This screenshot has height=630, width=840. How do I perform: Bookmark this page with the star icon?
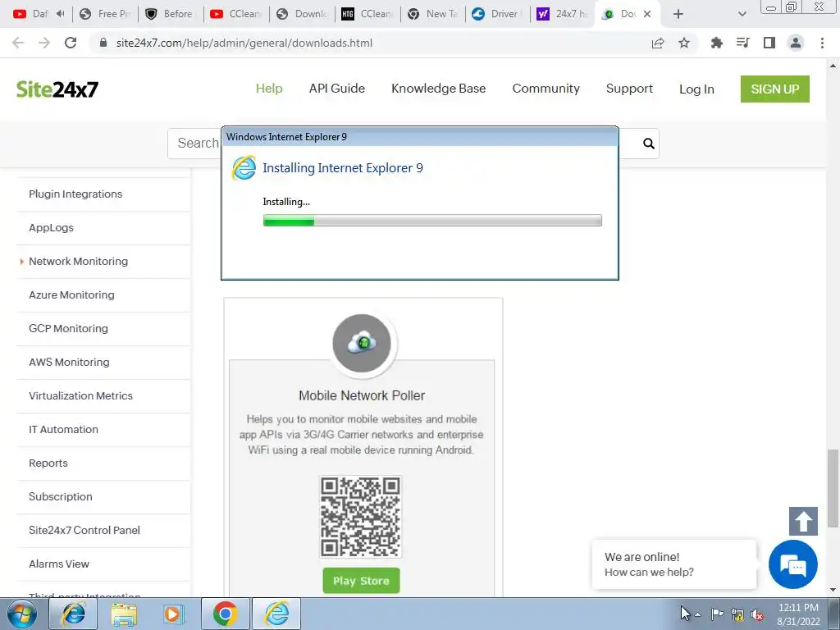[x=684, y=43]
